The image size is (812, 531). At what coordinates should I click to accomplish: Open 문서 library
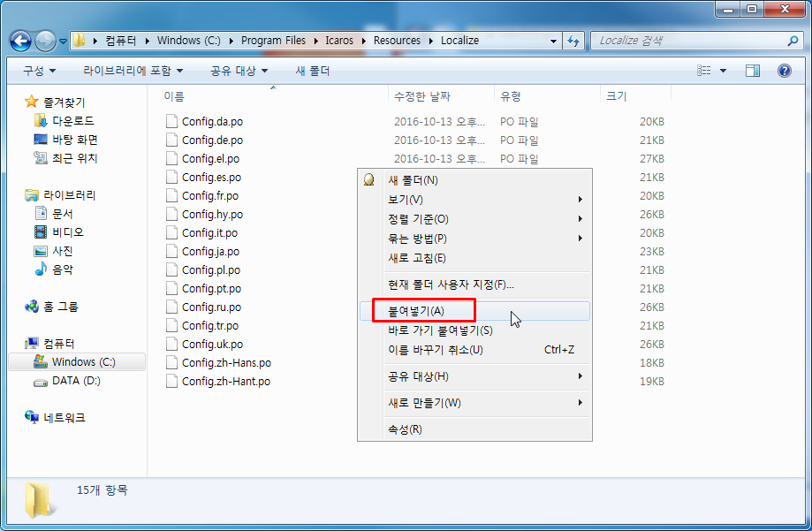click(x=53, y=214)
